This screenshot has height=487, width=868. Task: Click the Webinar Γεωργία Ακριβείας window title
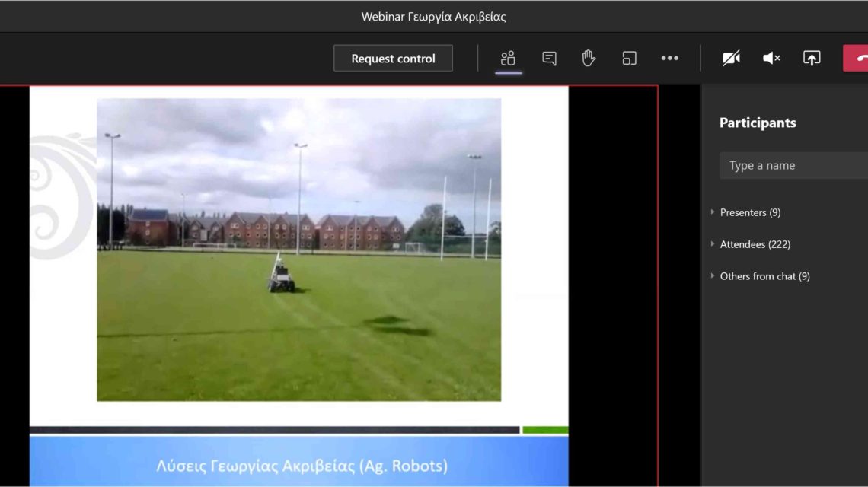433,16
